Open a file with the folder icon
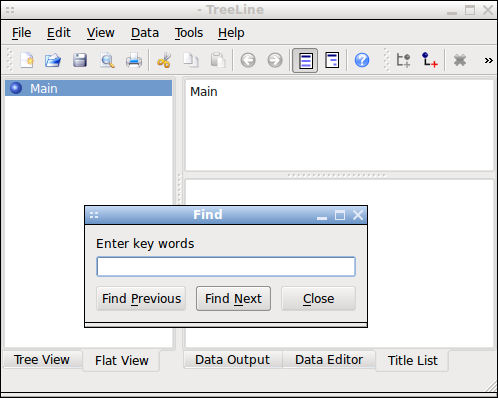Viewport: 498px width, 398px height. tap(53, 60)
